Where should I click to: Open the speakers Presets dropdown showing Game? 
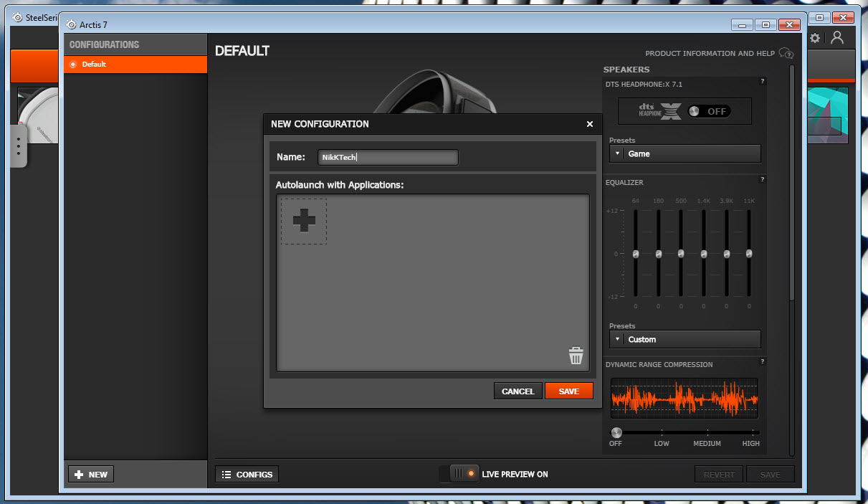[685, 153]
